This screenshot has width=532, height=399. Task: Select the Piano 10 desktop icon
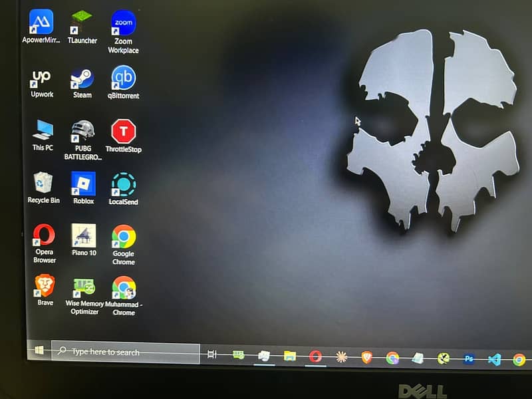[84, 239]
